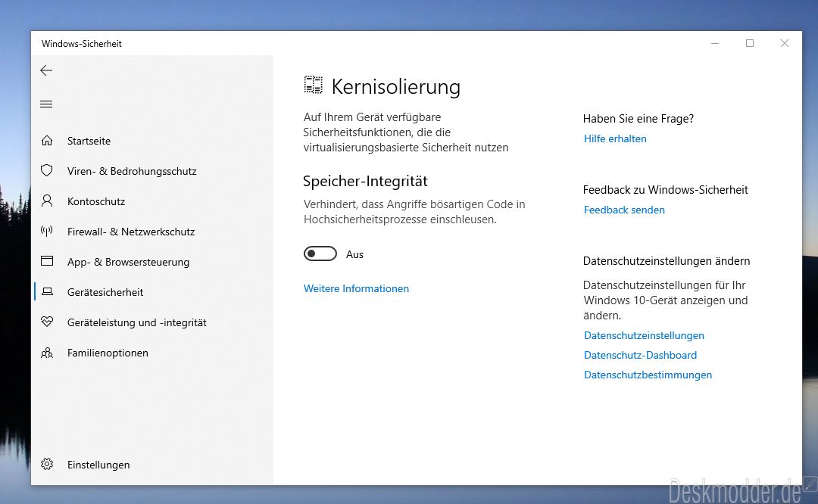
Task: Click Datenschutzeinstellungen ändern heading
Action: click(x=667, y=260)
